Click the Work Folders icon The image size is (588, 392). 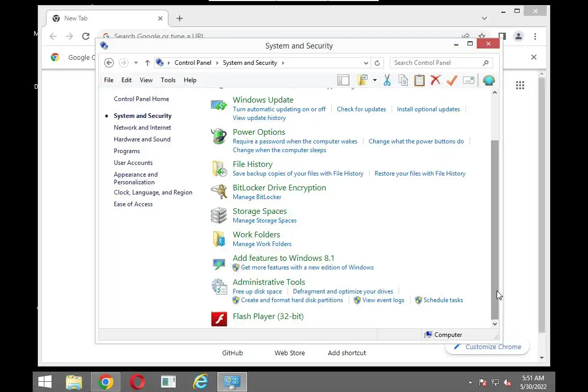pos(219,239)
